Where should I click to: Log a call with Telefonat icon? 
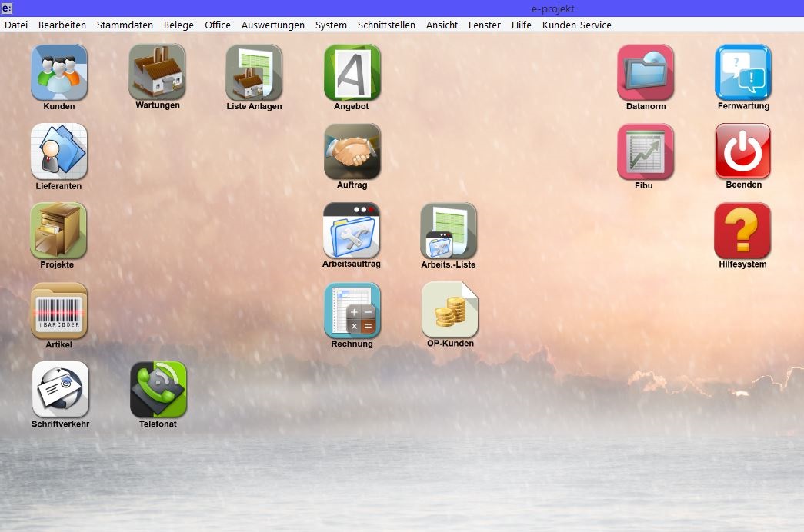(158, 390)
